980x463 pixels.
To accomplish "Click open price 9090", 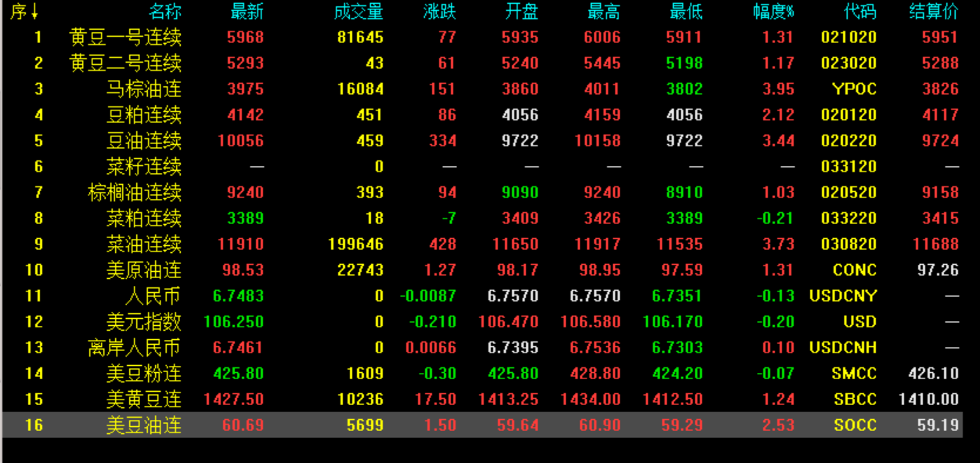I will (521, 192).
